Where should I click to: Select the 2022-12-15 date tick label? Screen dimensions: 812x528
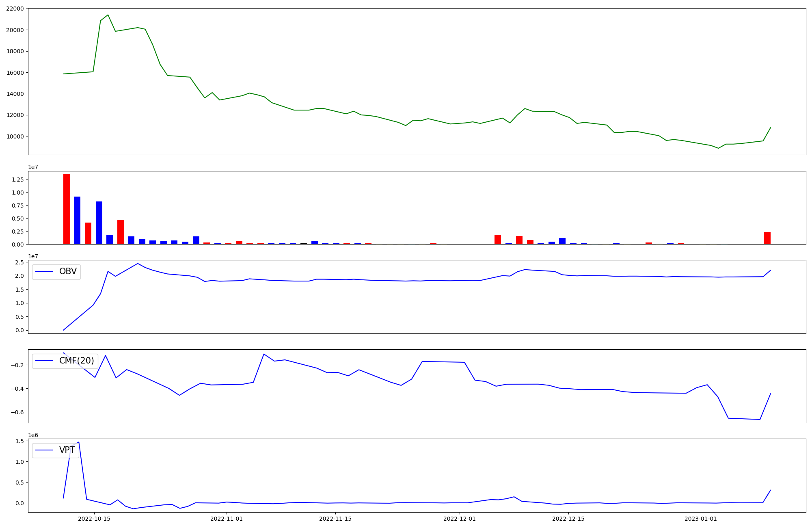tap(568, 519)
